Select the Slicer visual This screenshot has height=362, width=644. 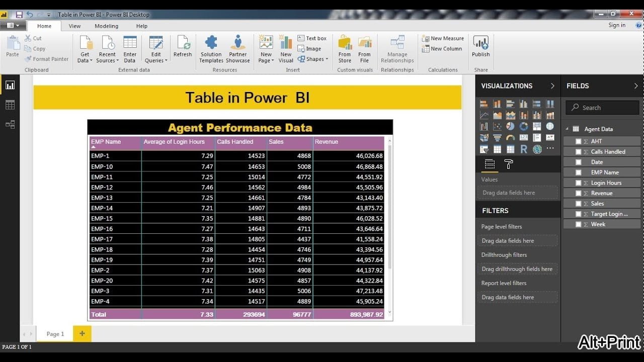484,149
